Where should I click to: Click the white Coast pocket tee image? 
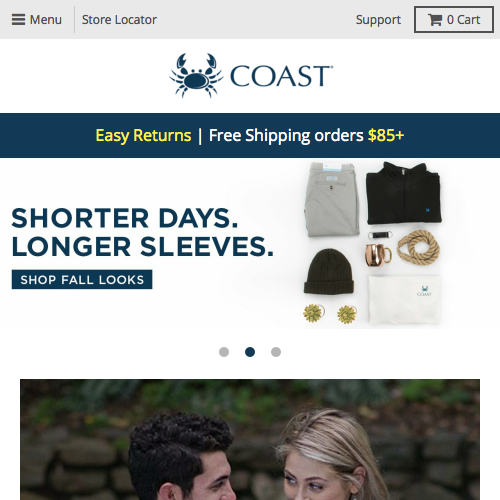coord(404,299)
